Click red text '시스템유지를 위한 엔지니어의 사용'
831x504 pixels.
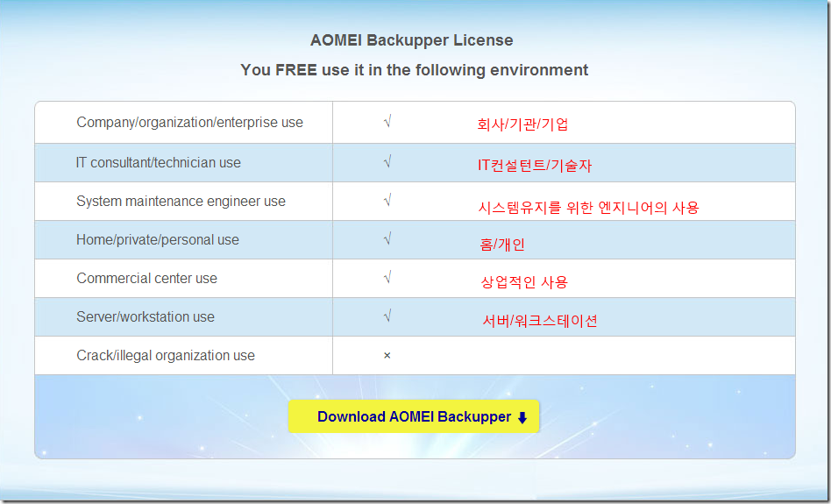click(588, 207)
